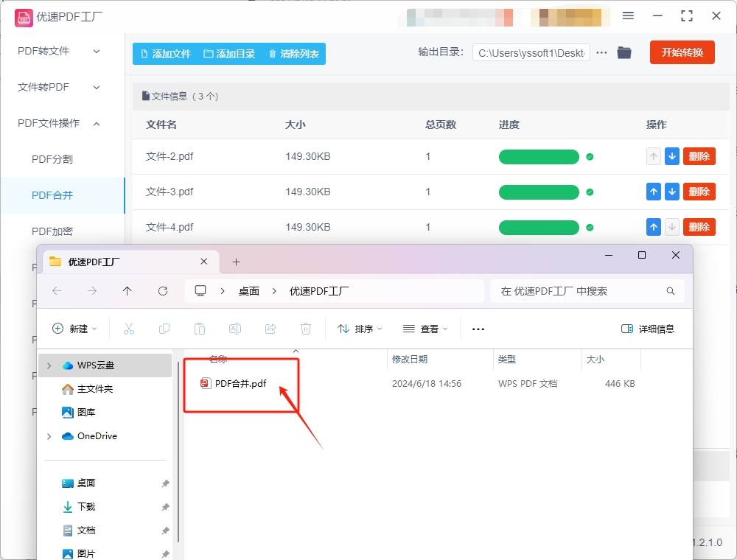This screenshot has height=560, width=737.
Task: Click the 添加文件 button
Action: point(166,54)
